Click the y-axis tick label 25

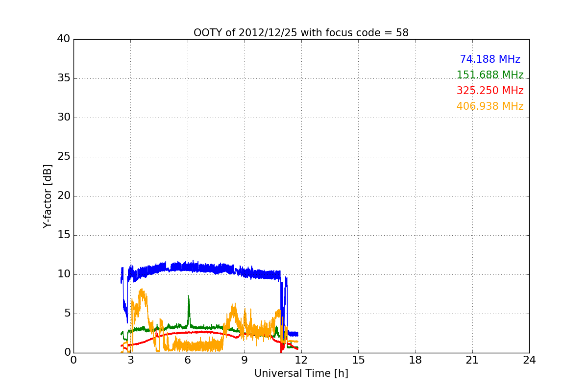pyautogui.click(x=64, y=157)
